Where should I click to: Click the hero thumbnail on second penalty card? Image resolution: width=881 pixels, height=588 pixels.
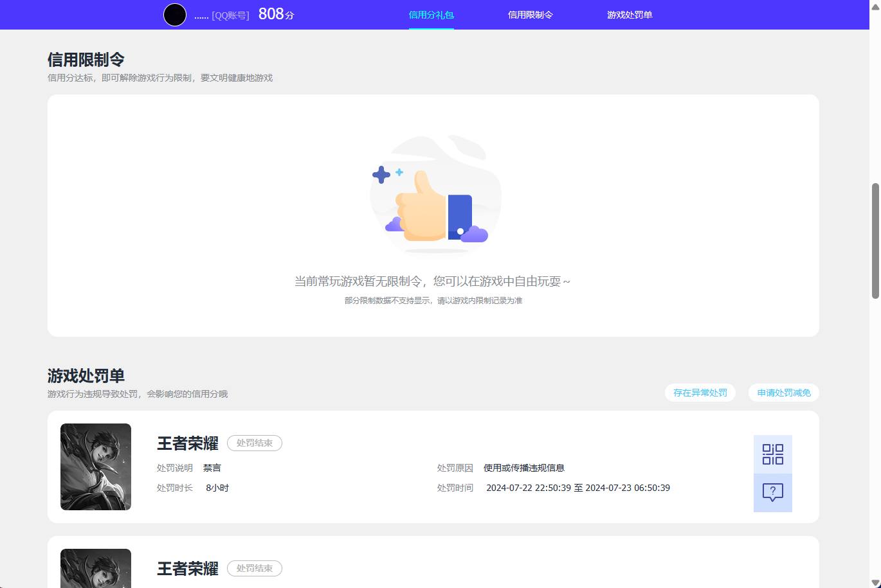[96, 568]
